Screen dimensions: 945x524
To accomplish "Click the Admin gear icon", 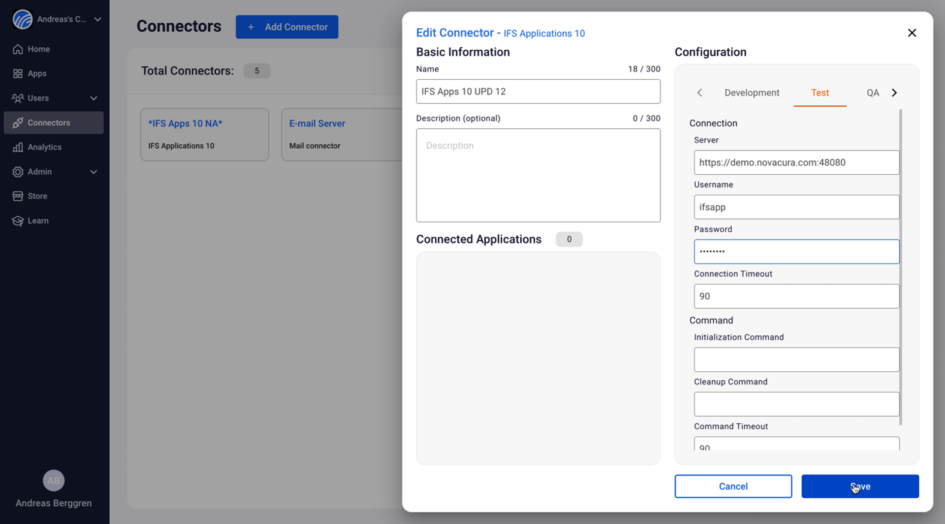I will tap(17, 172).
